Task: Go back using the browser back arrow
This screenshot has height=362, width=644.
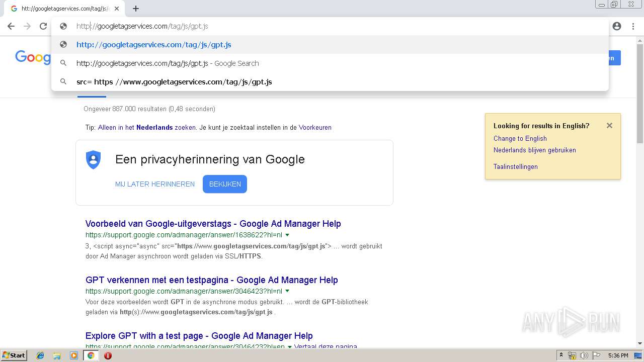Action: click(11, 26)
